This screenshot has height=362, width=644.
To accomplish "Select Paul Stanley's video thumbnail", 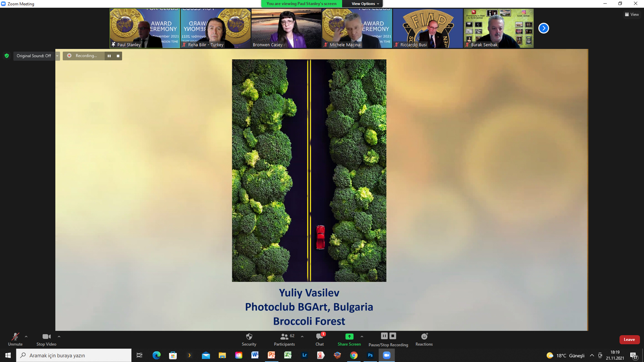I will (x=145, y=28).
